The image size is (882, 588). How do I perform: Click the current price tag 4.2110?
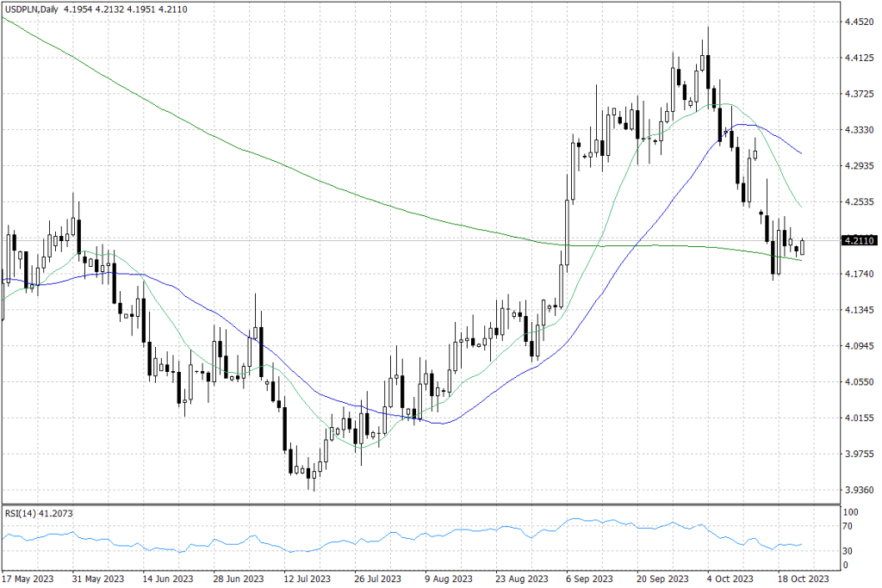pos(860,240)
